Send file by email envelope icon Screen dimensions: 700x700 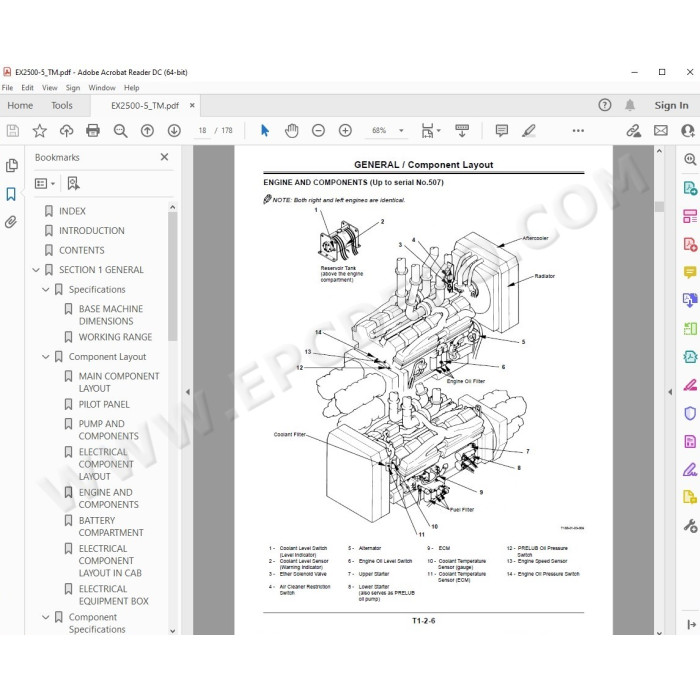[x=661, y=131]
